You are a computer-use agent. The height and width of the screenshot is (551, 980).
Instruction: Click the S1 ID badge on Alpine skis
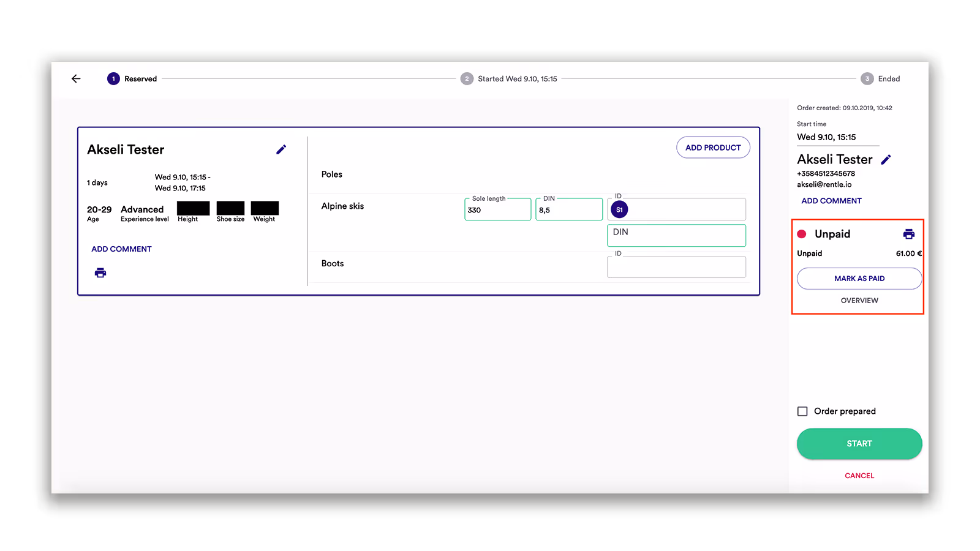point(619,209)
